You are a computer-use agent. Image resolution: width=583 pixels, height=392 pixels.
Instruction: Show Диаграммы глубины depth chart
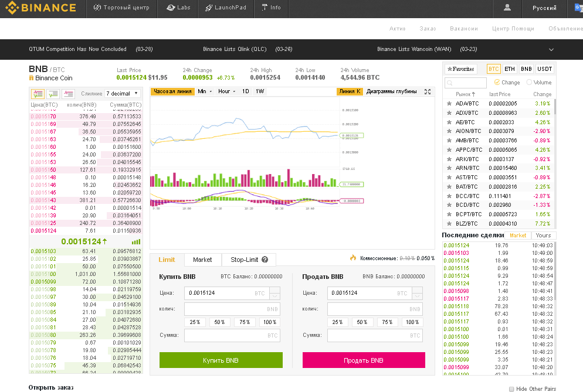(x=392, y=91)
